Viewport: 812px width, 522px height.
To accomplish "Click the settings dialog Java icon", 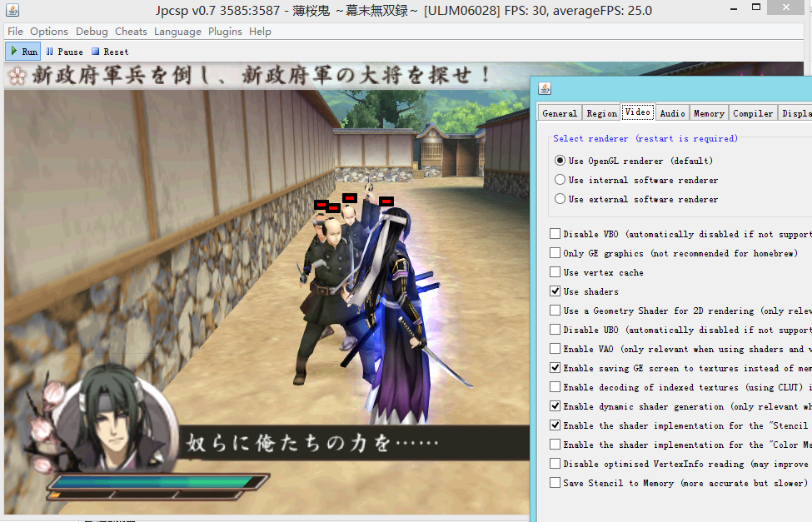I will (x=545, y=88).
